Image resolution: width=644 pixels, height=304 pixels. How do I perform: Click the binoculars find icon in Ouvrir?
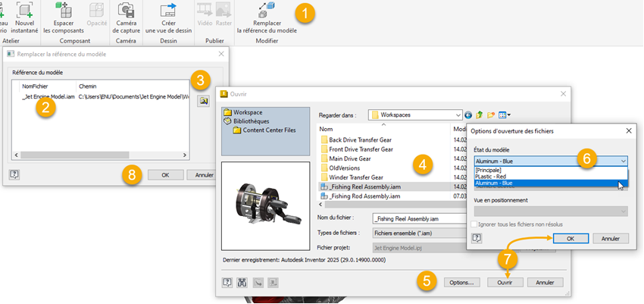pos(242,282)
